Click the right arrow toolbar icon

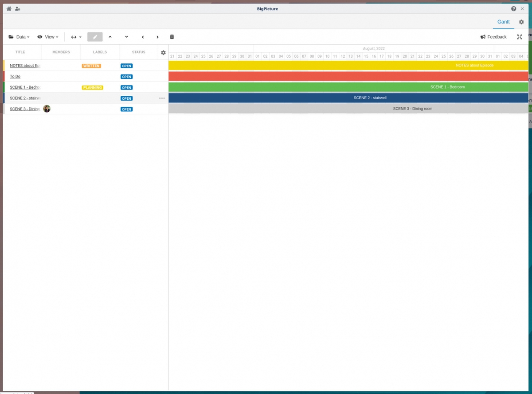[157, 37]
